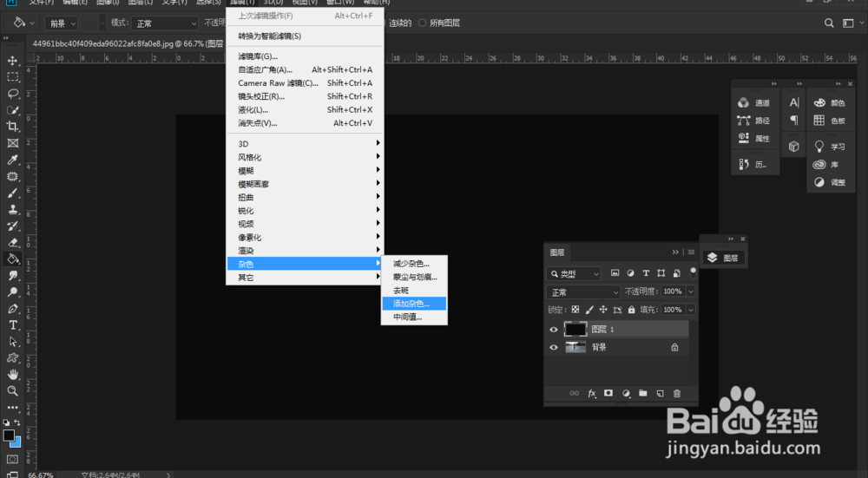Open the 其它 filter submenu
The width and height of the screenshot is (868, 478).
pos(305,278)
